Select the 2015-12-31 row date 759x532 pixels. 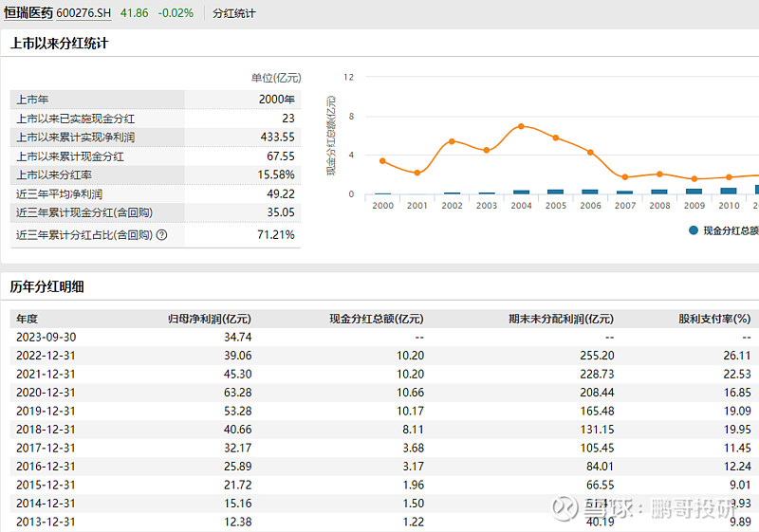coord(46,485)
